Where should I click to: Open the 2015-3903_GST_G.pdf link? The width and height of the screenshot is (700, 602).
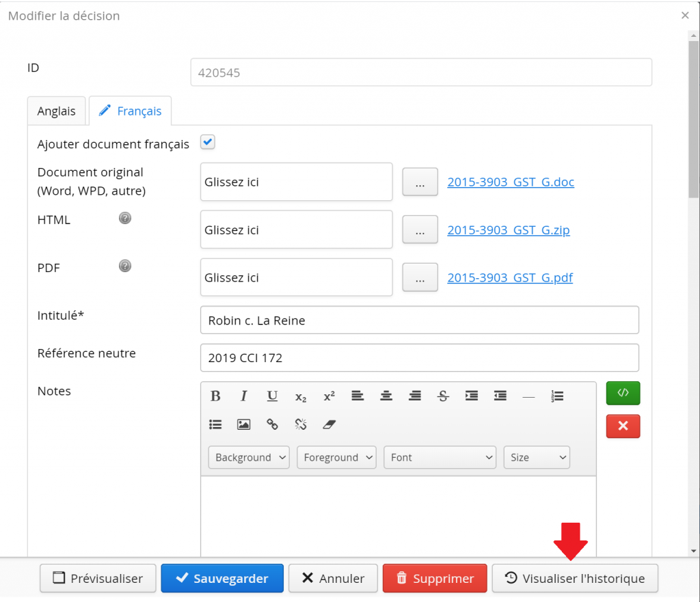pyautogui.click(x=510, y=277)
